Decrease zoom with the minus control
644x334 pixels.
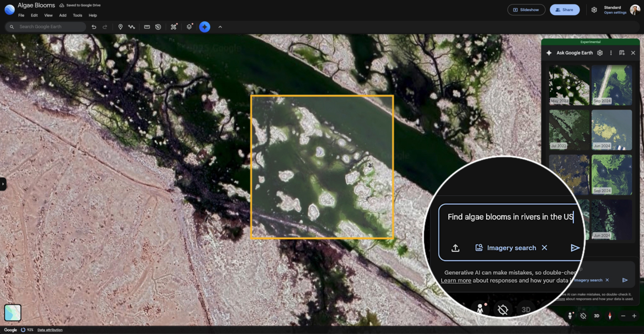click(623, 316)
